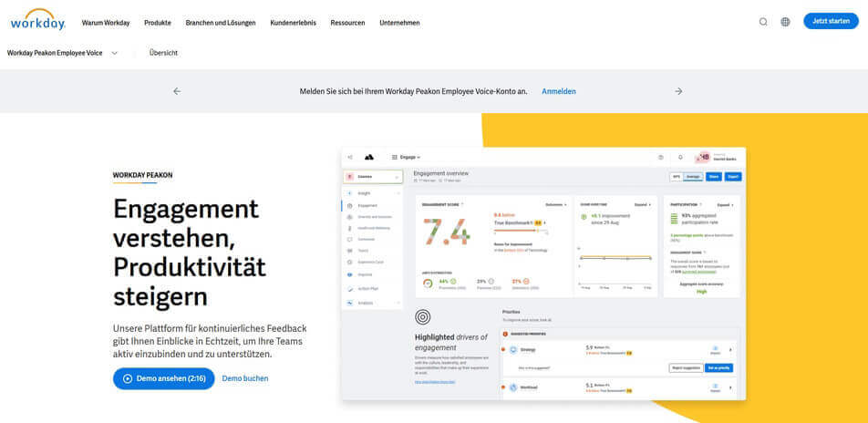Viewport: 868px width, 423px height.
Task: Select the Improve sidebar icon in dashboard
Action: pyautogui.click(x=350, y=274)
